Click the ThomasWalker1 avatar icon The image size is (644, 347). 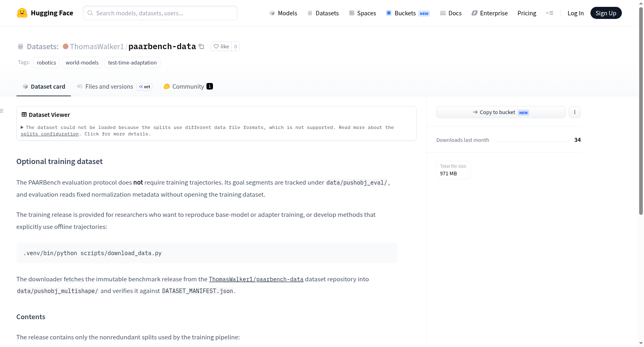pos(66,46)
